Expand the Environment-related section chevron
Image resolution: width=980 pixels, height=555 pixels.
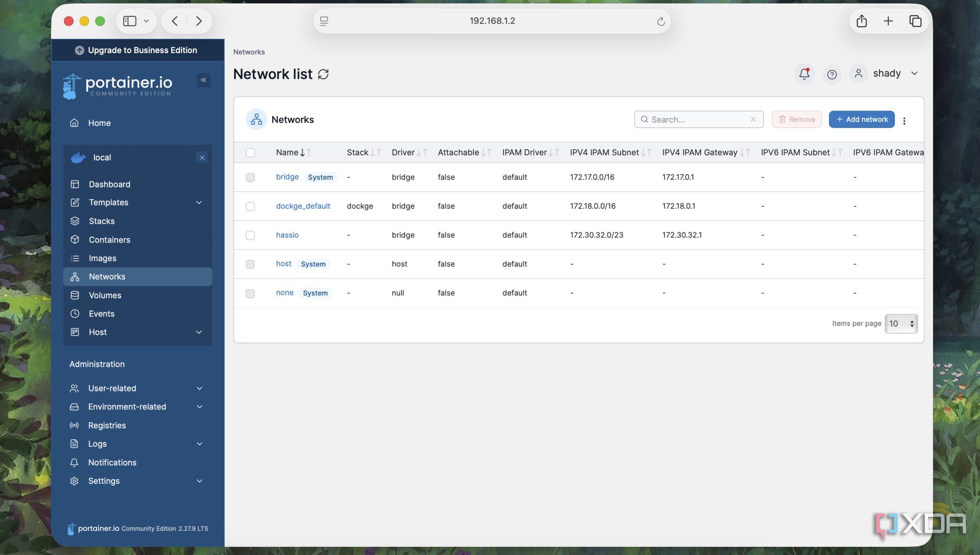[199, 407]
